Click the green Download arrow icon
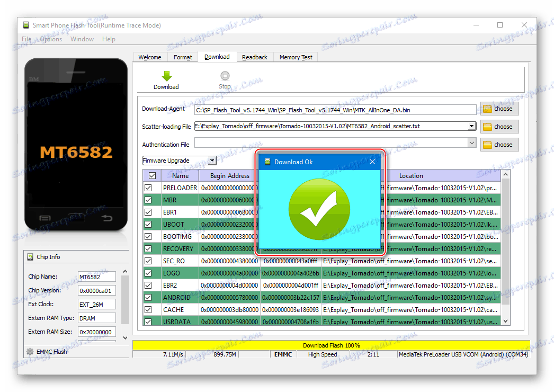Screen dimensions: 554x392 [166, 76]
